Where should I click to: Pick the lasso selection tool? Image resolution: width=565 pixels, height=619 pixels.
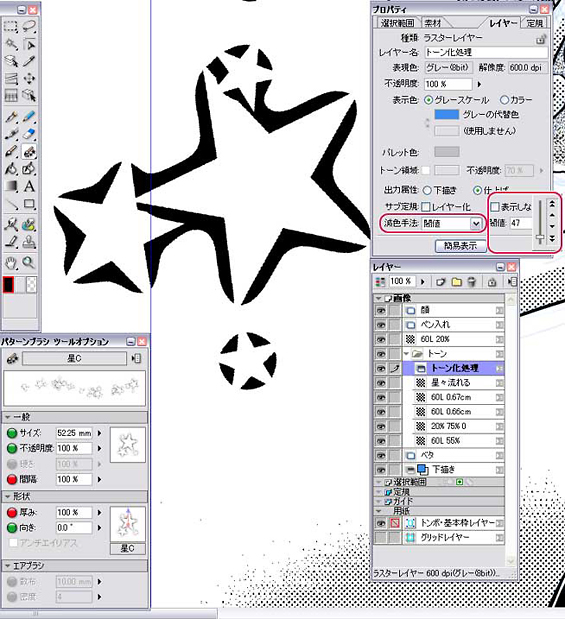tap(29, 27)
